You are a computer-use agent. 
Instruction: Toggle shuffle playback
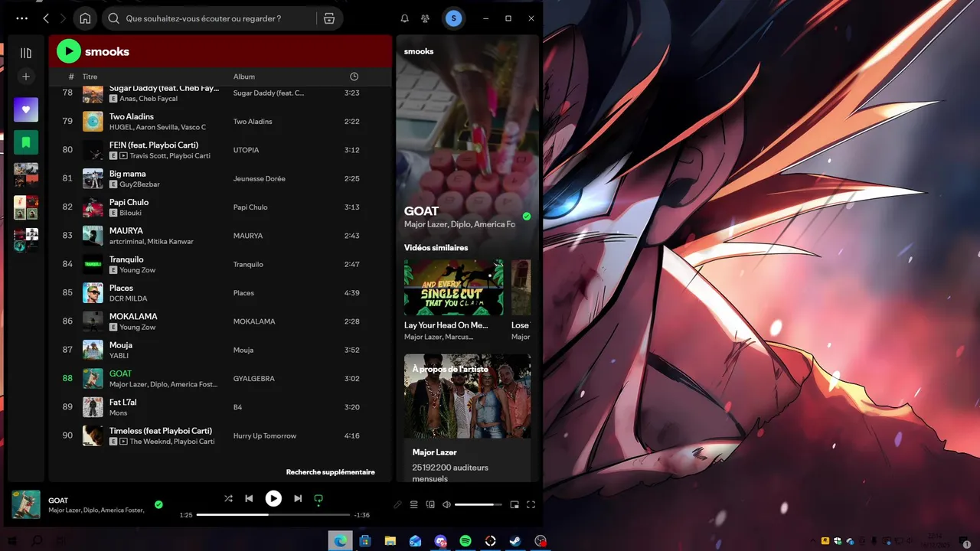(x=228, y=498)
